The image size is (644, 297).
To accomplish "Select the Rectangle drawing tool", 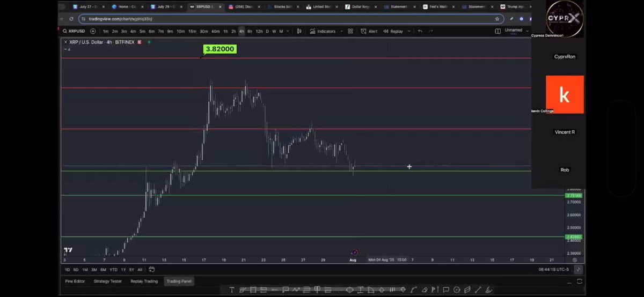I will point(253,290).
